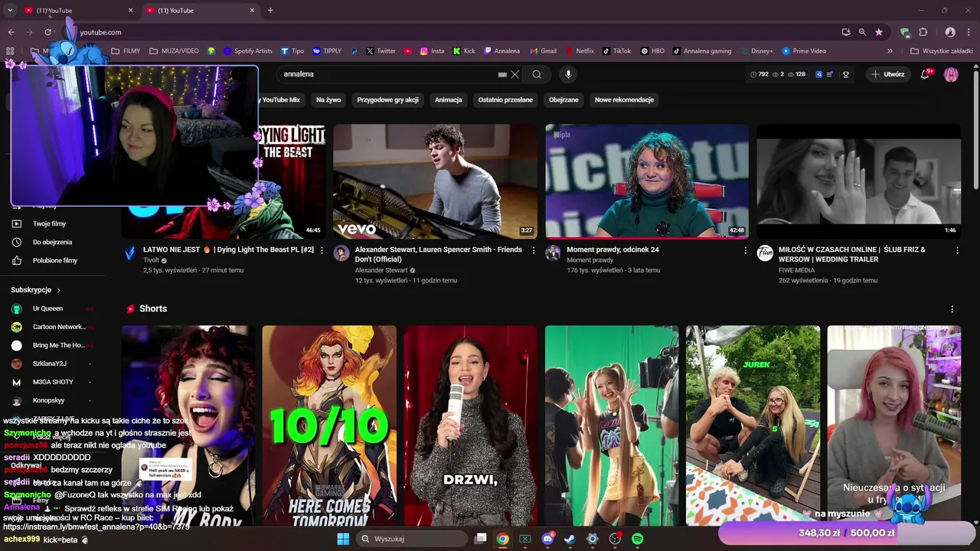This screenshot has height=551, width=980.
Task: Select the Obejrzane filter chip
Action: pos(563,99)
